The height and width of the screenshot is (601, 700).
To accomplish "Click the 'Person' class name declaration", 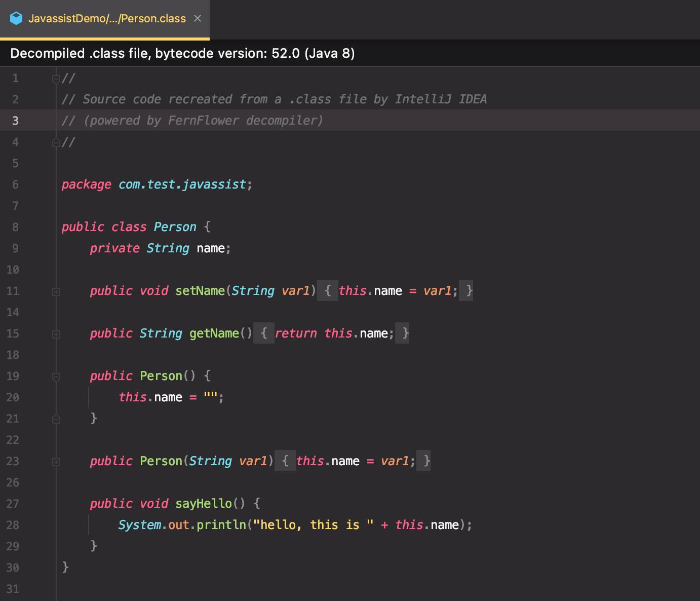I will [x=175, y=227].
